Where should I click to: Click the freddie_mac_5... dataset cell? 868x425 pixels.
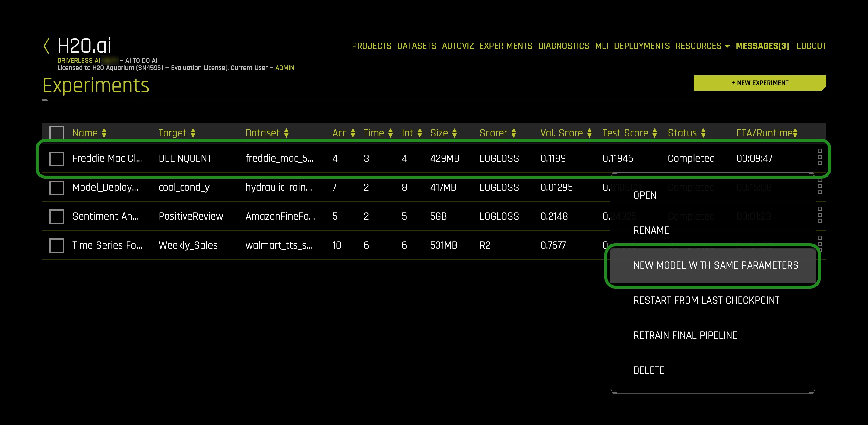(x=279, y=158)
